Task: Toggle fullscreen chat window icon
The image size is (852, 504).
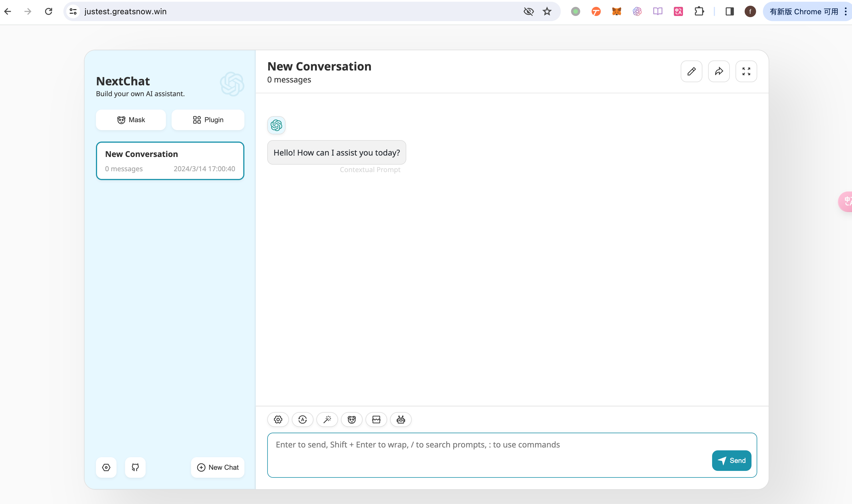Action: click(x=746, y=71)
